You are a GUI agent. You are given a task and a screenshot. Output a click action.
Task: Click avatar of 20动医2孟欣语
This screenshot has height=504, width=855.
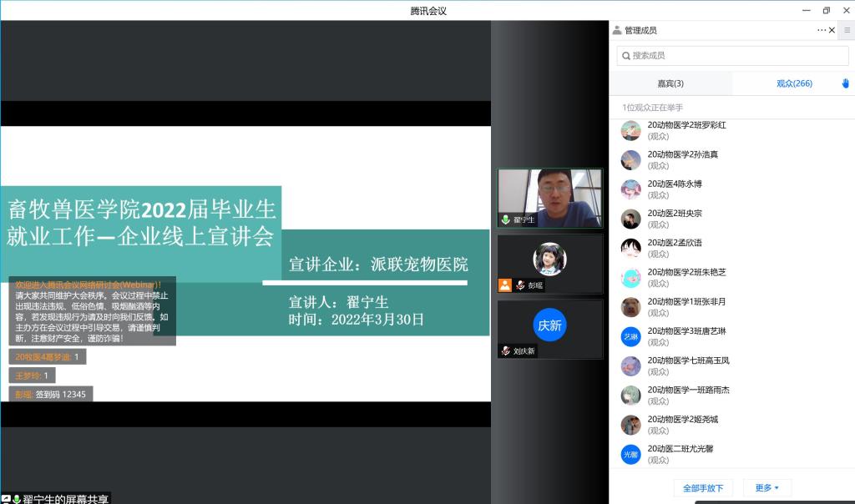click(x=631, y=249)
